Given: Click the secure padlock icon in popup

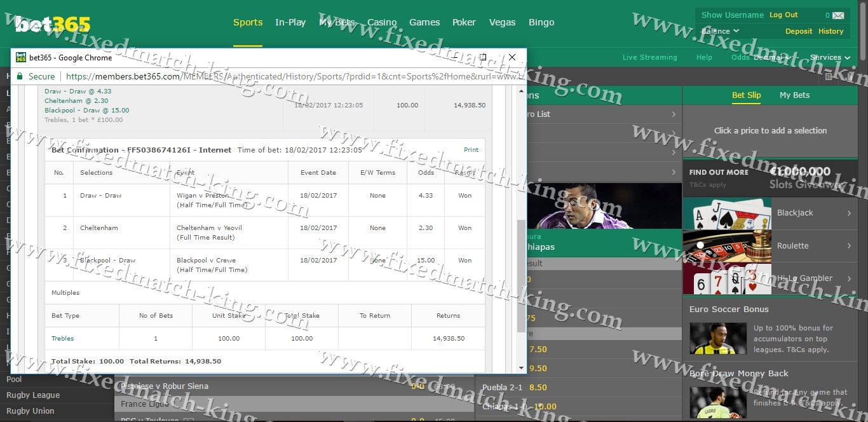Looking at the screenshot, I should (20, 76).
